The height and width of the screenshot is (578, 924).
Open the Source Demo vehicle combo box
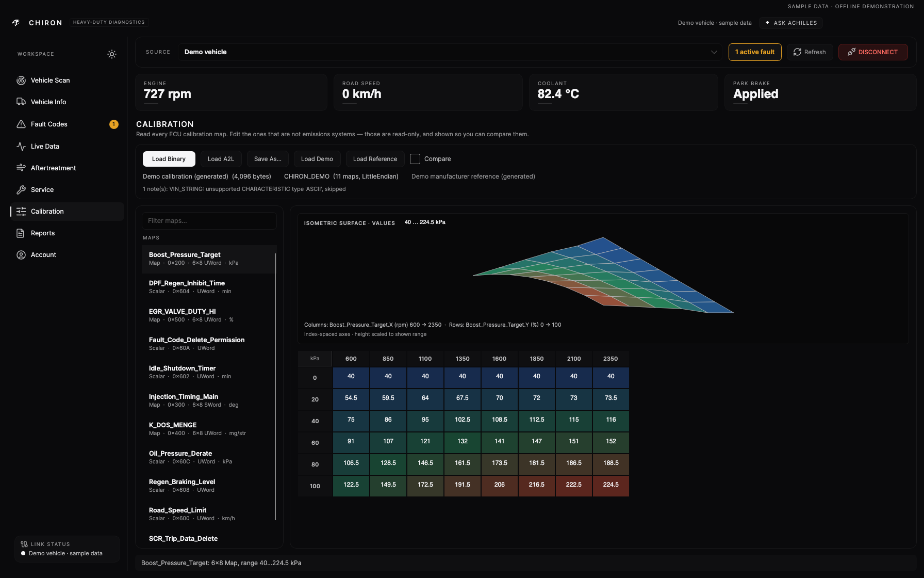[450, 52]
